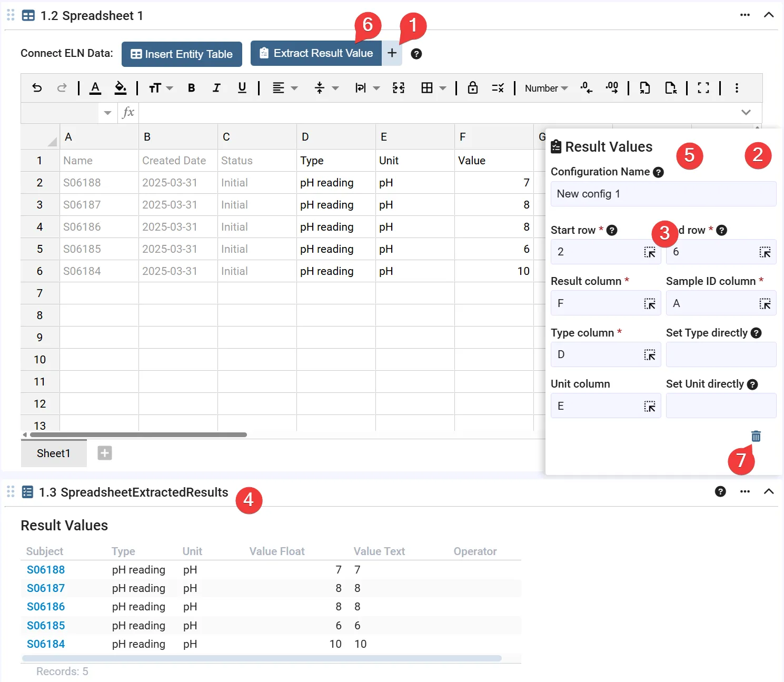Open the Number format dropdown
Image resolution: width=784 pixels, height=682 pixels.
546,88
